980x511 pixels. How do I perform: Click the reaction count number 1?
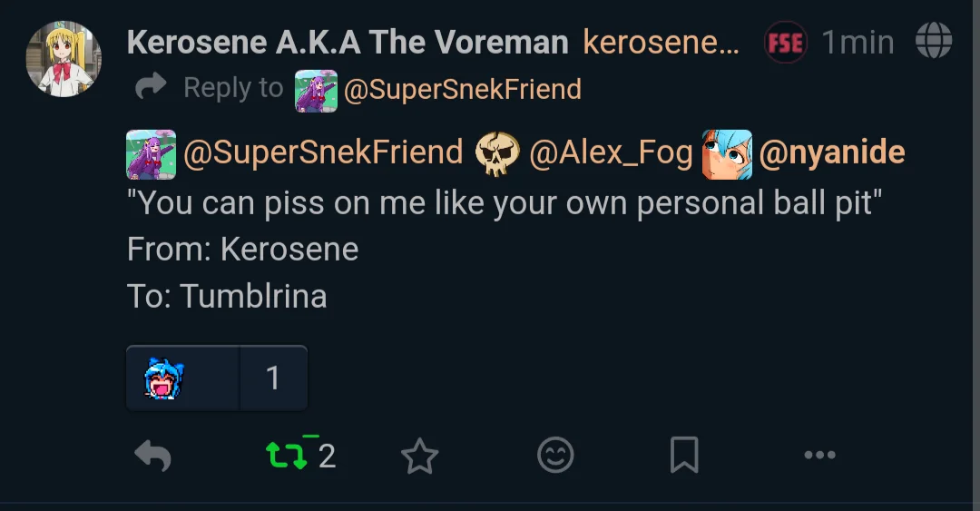click(273, 378)
